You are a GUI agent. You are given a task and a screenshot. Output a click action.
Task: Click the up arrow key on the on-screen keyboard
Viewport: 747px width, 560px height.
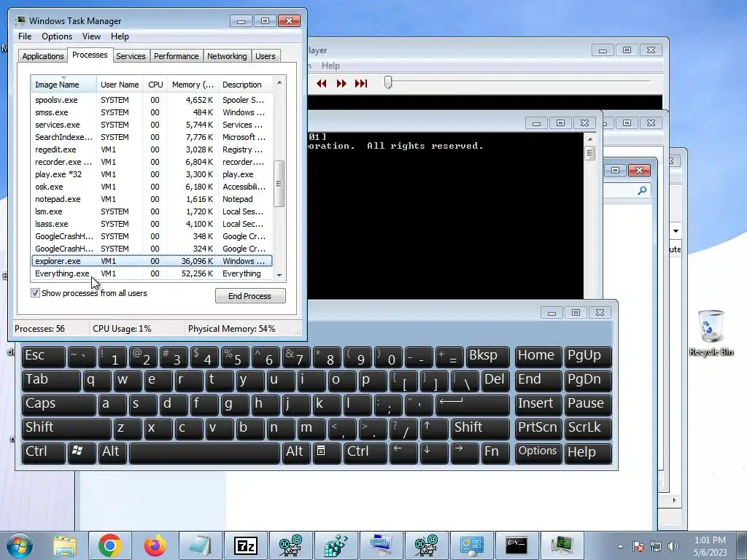pos(433,429)
